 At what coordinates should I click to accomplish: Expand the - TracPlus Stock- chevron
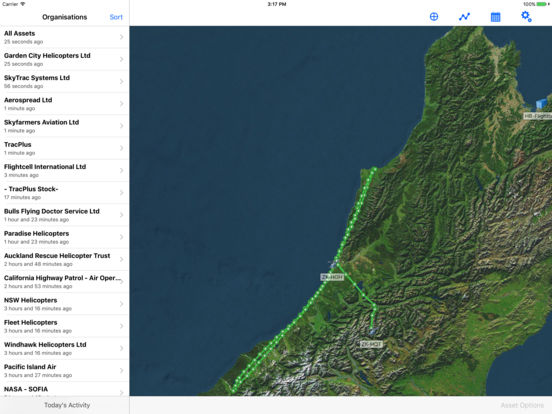tap(121, 193)
